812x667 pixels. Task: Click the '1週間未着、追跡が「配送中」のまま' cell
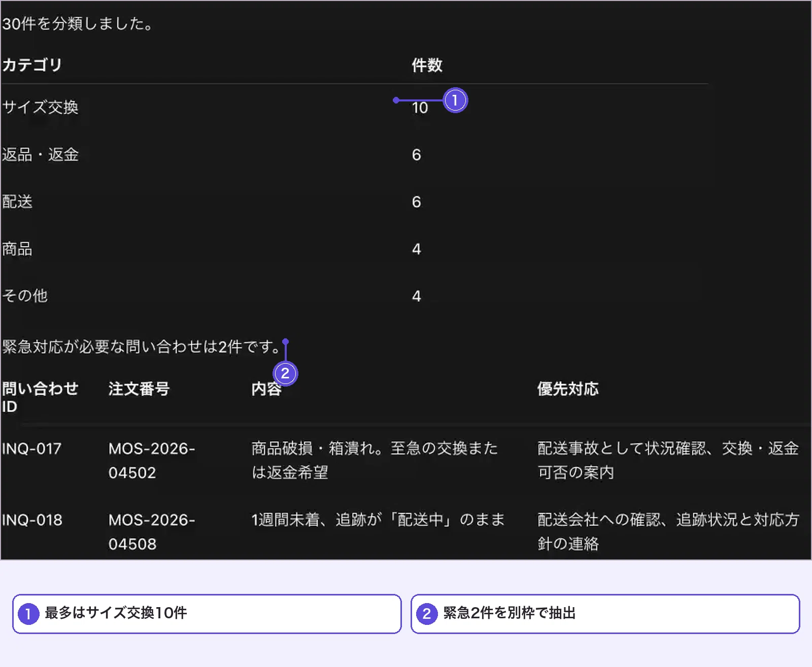pyautogui.click(x=378, y=519)
